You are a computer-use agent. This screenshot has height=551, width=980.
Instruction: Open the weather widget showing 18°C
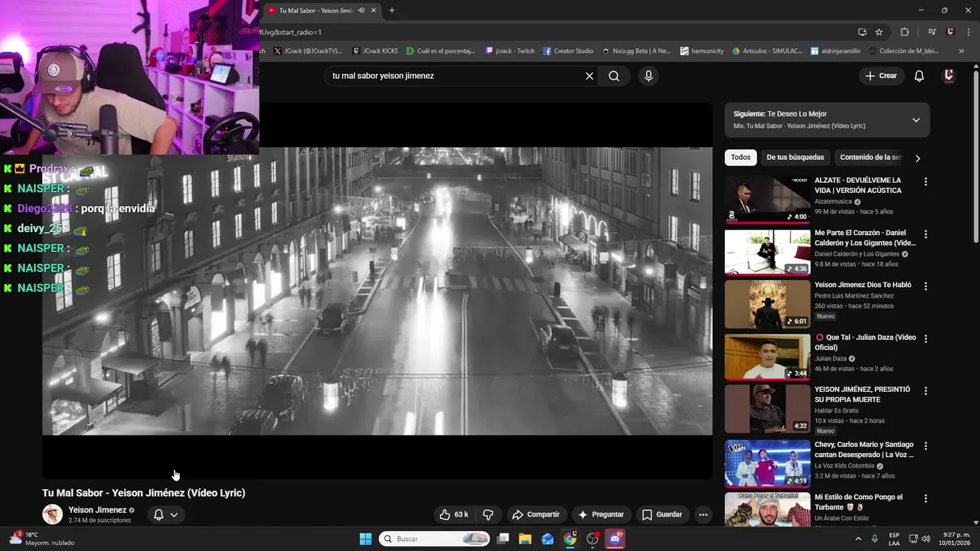pyautogui.click(x=40, y=539)
